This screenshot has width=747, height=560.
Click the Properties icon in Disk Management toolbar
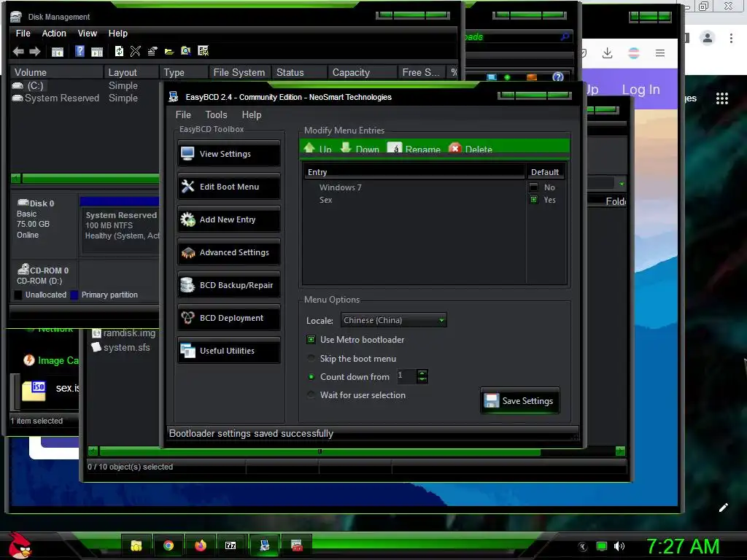(x=152, y=51)
